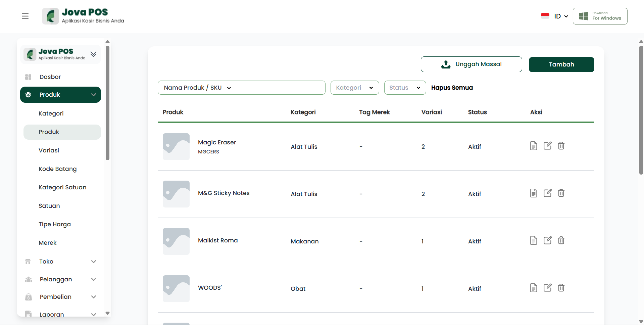Image resolution: width=644 pixels, height=325 pixels.
Task: Open the Kategori filter dropdown
Action: 354,88
